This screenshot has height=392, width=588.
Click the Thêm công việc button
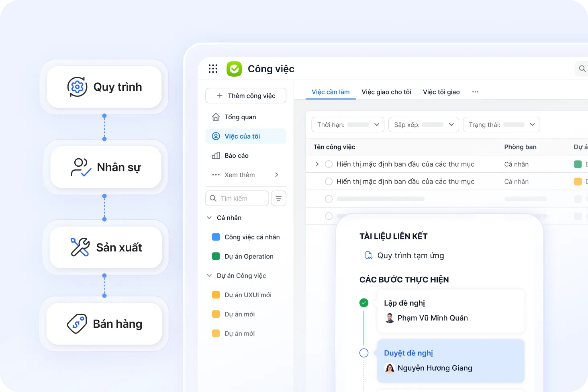click(x=246, y=96)
